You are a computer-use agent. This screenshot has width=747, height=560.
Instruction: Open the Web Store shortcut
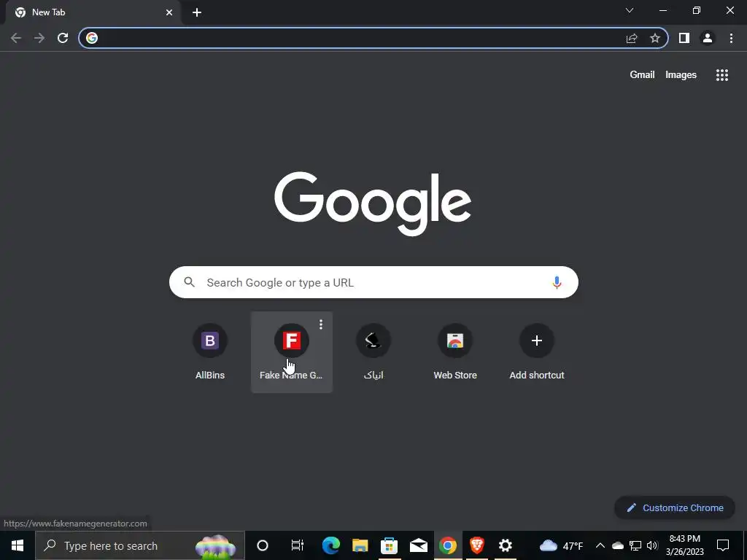pos(455,352)
